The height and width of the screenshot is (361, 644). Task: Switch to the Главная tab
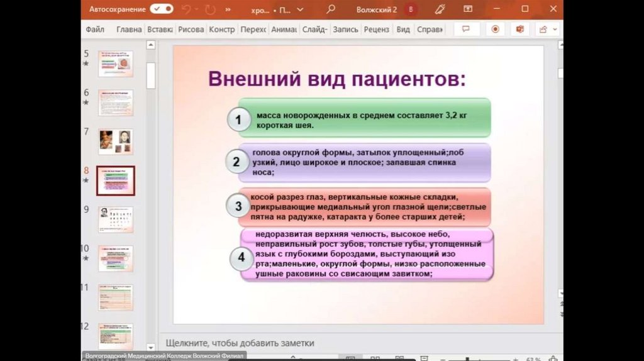128,30
